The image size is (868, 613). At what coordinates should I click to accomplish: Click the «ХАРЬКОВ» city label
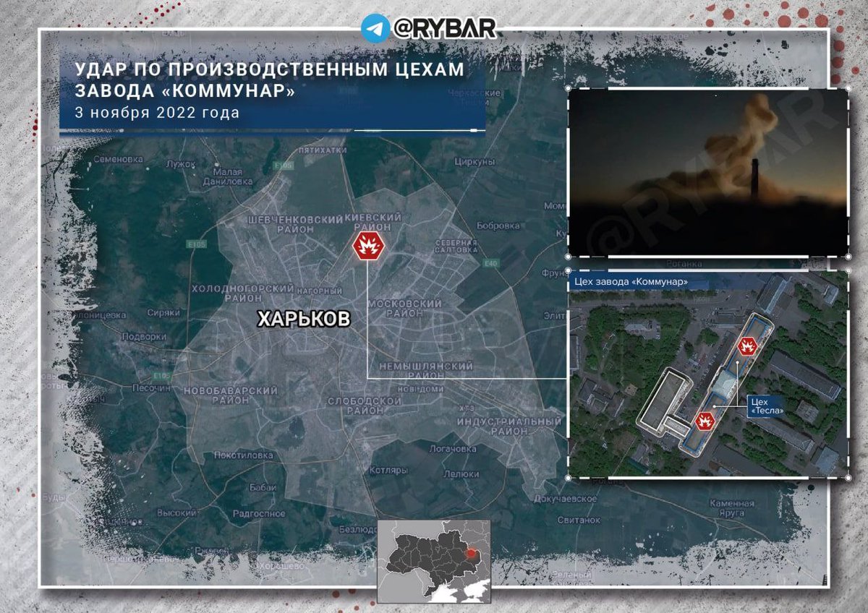(x=304, y=320)
